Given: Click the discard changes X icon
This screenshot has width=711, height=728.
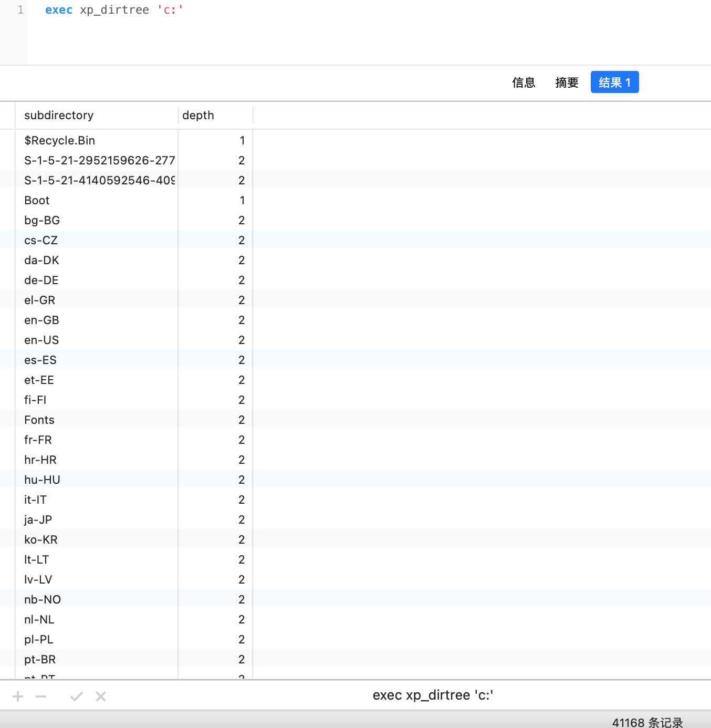Looking at the screenshot, I should 101,696.
